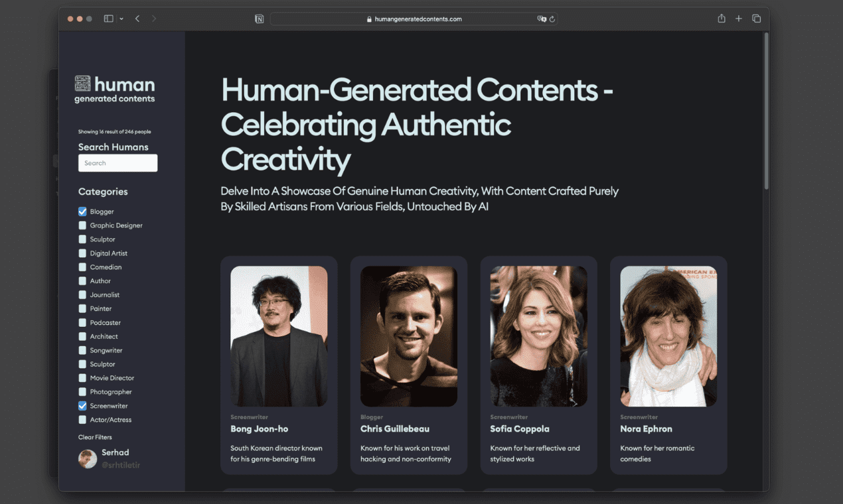Click the Sofia Coppola name
This screenshot has width=843, height=504.
(520, 429)
